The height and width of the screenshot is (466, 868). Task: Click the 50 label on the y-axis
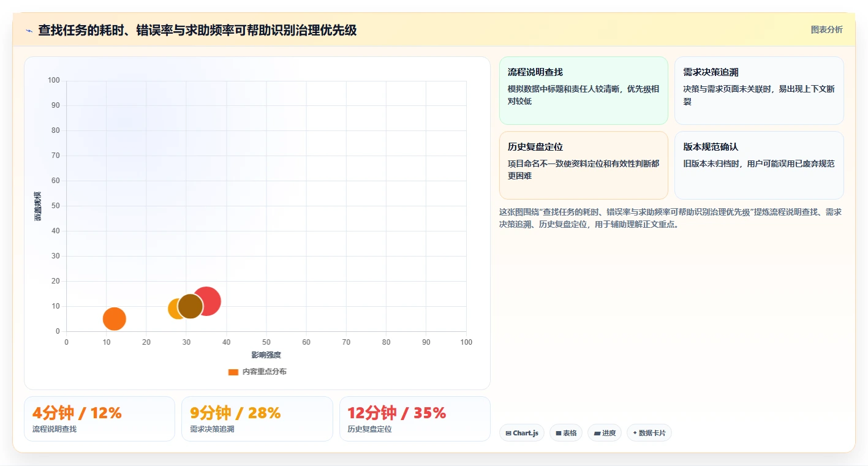tap(56, 206)
